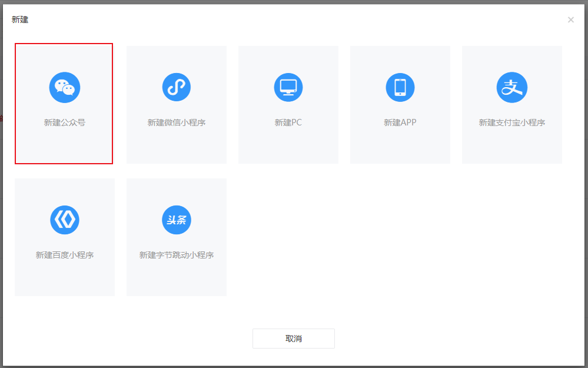The image size is (588, 368).
Task: Select 新建APP label
Action: click(x=400, y=122)
